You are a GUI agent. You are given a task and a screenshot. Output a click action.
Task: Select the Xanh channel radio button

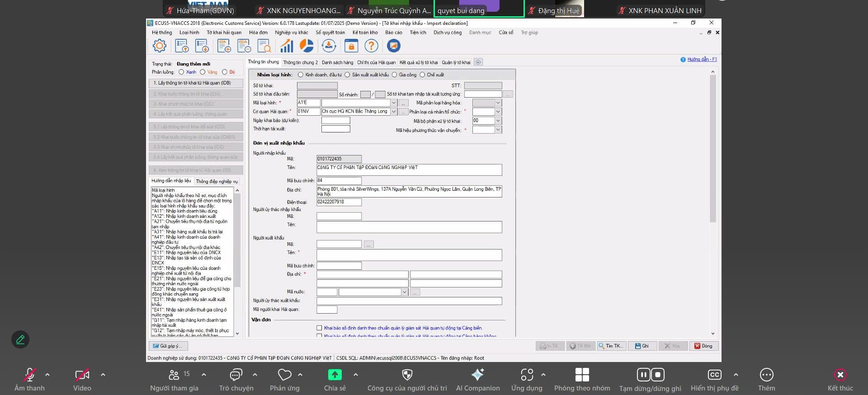(x=181, y=72)
